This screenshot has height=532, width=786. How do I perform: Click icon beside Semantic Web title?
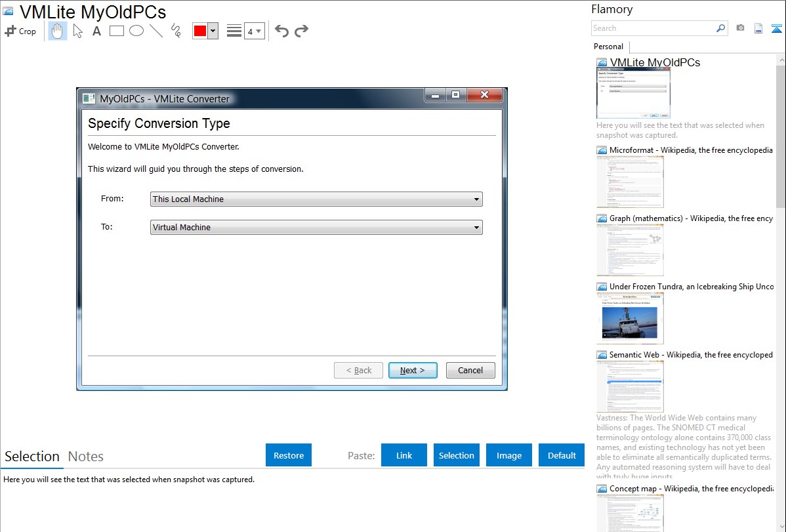click(602, 355)
